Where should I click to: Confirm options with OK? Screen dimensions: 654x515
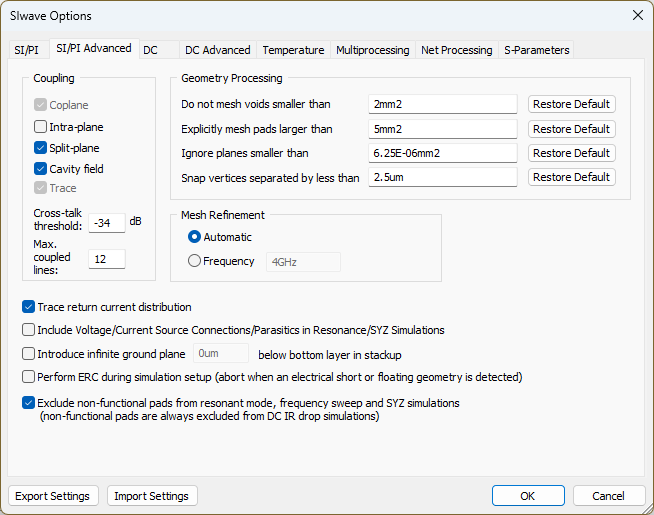[x=528, y=496]
